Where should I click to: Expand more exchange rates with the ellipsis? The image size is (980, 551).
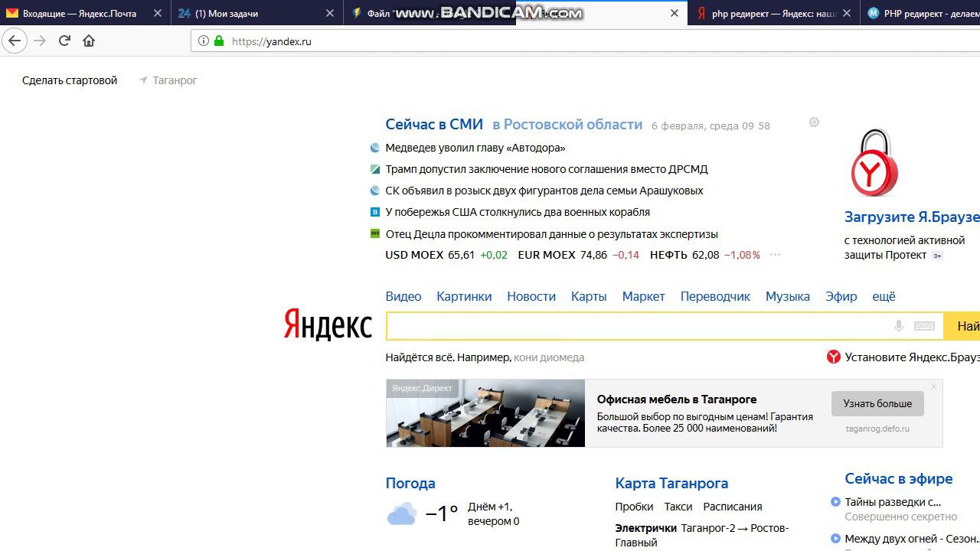pos(775,255)
